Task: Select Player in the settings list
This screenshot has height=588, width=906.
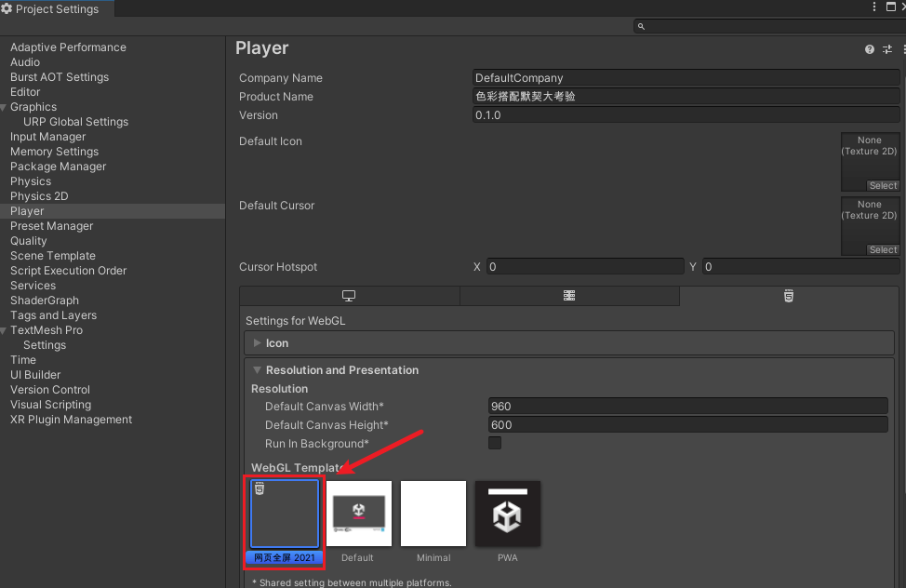Action: click(113, 211)
